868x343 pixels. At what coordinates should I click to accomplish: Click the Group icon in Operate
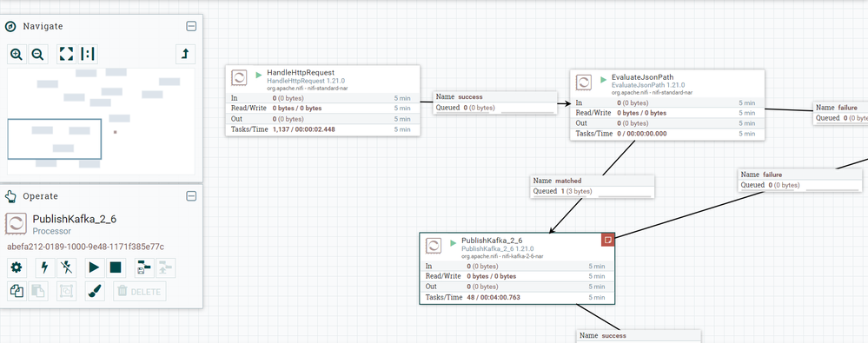66,291
